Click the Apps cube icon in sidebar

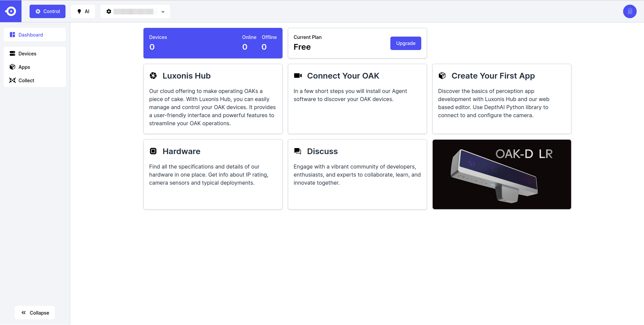click(x=12, y=67)
